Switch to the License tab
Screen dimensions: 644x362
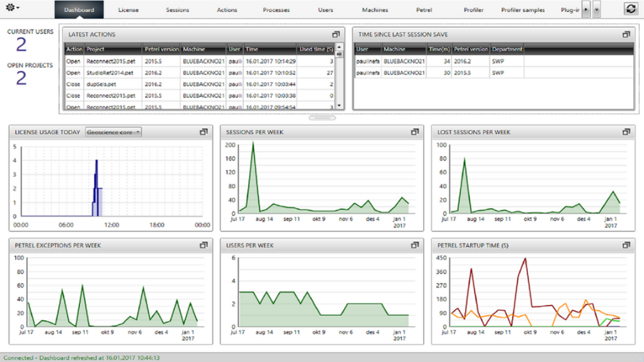tap(129, 10)
